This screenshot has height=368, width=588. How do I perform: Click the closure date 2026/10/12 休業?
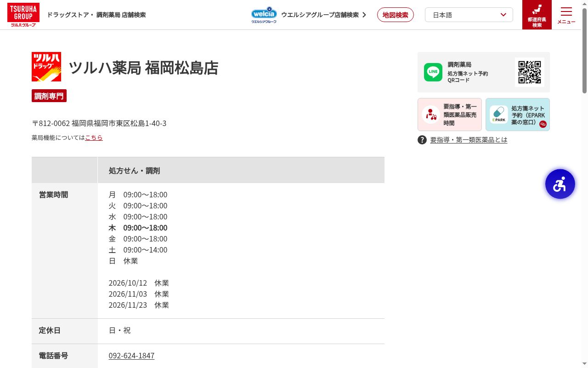click(x=139, y=283)
